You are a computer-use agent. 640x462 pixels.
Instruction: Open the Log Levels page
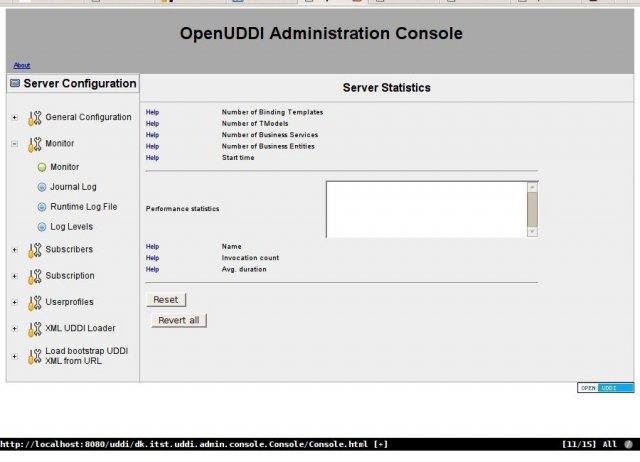71,227
